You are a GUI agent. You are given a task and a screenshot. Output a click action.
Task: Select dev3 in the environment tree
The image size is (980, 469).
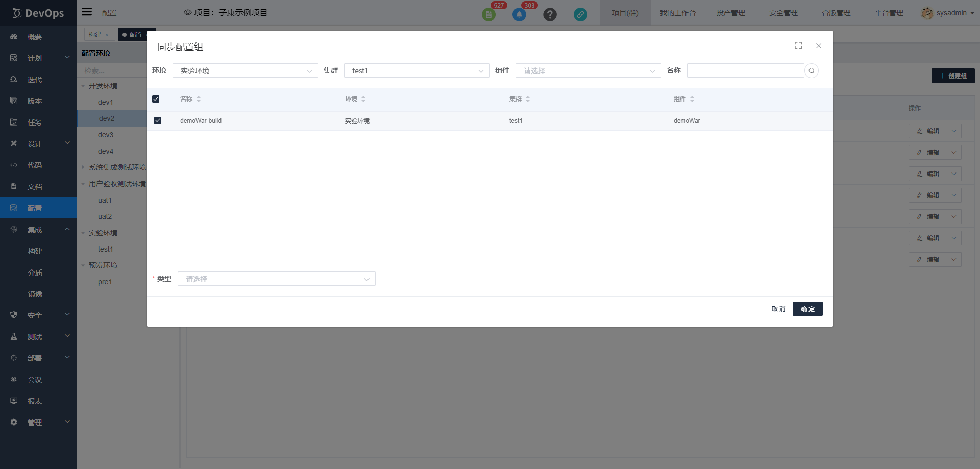click(x=106, y=135)
